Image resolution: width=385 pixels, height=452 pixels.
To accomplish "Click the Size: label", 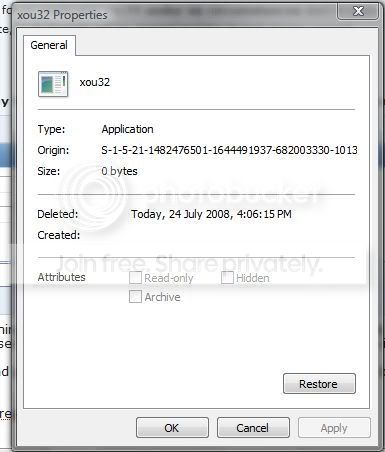I will [x=49, y=171].
